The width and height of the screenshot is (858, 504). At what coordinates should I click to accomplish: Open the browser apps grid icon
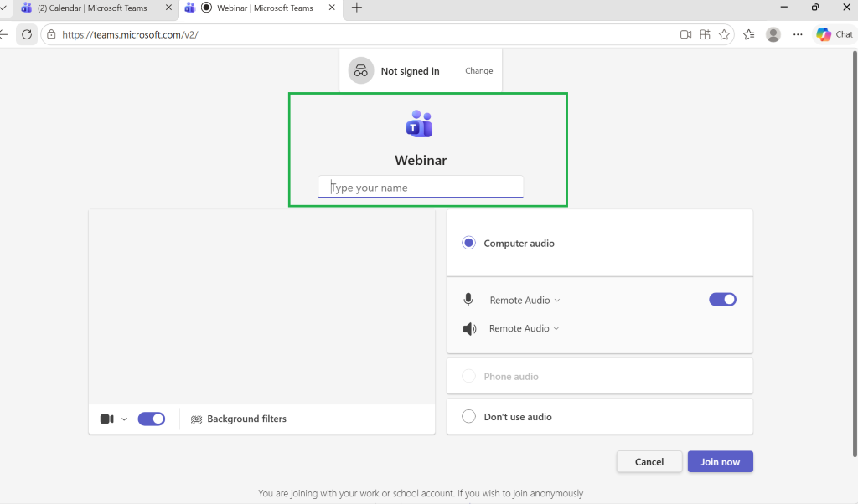(705, 34)
